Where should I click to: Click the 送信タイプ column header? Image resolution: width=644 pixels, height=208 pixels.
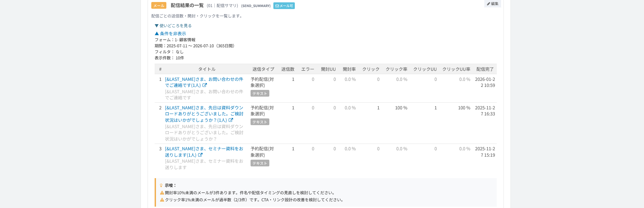263,69
